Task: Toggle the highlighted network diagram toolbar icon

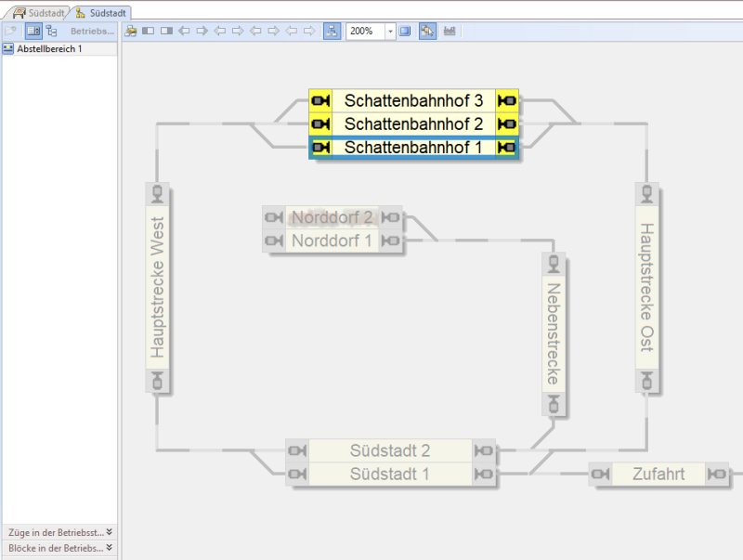Action: pos(332,31)
